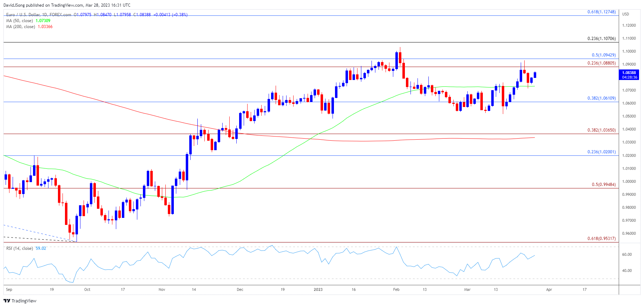Click the 0.236 (1.08805) Fibonacci label
The image size is (644, 307).
[602, 63]
